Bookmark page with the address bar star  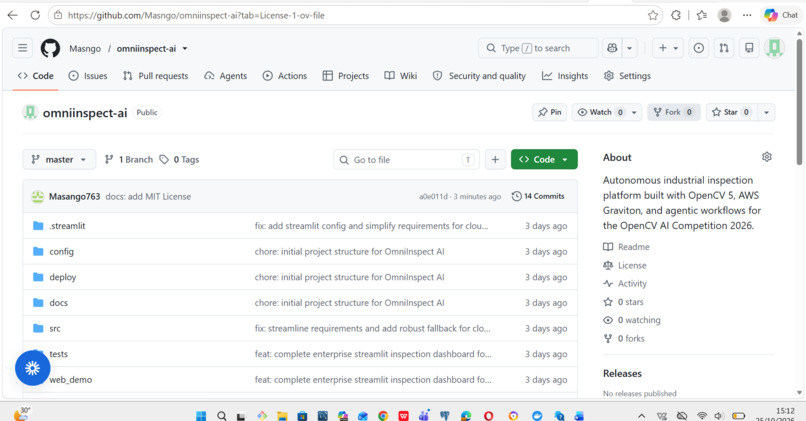[653, 15]
